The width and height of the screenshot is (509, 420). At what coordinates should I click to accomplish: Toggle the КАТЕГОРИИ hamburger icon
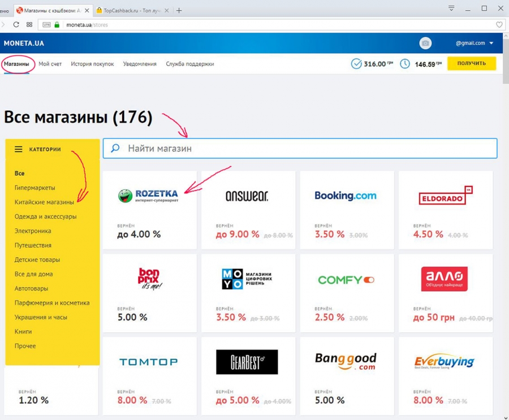(x=19, y=149)
